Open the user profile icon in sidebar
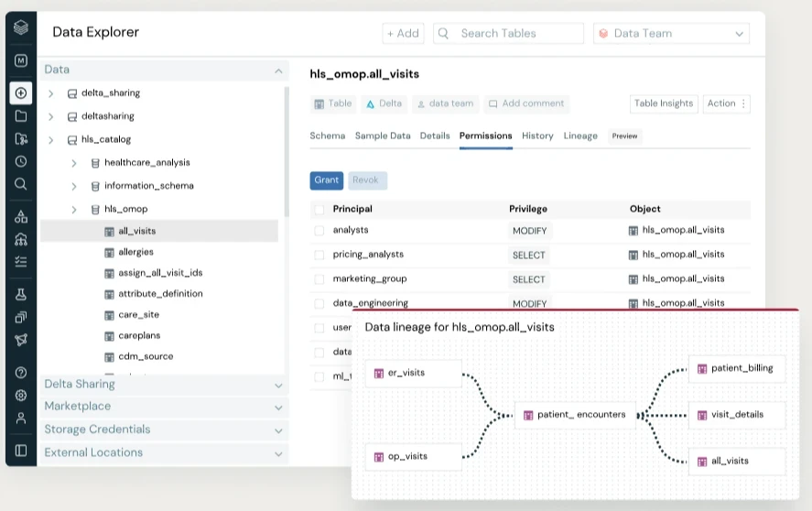 coord(21,418)
